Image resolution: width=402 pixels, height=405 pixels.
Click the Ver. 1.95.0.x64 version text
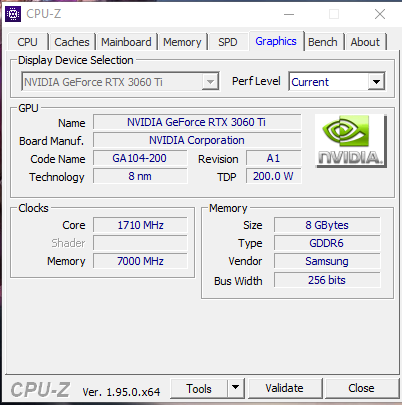tap(121, 392)
